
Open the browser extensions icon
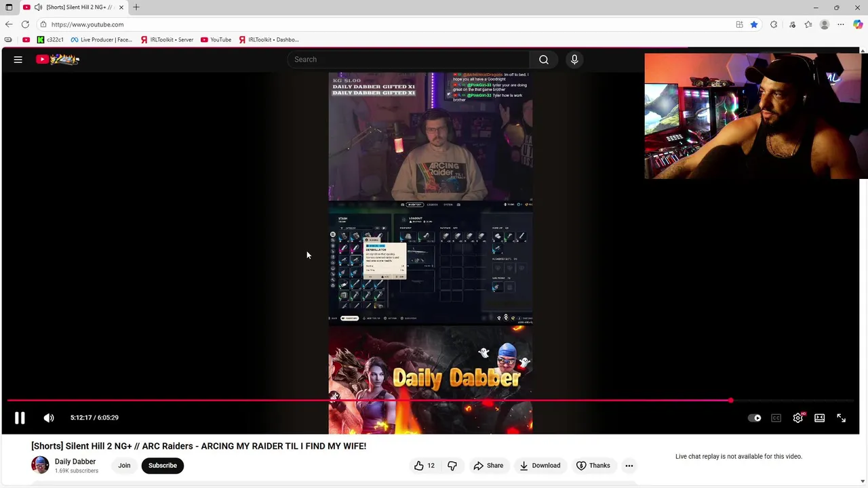[x=774, y=24]
